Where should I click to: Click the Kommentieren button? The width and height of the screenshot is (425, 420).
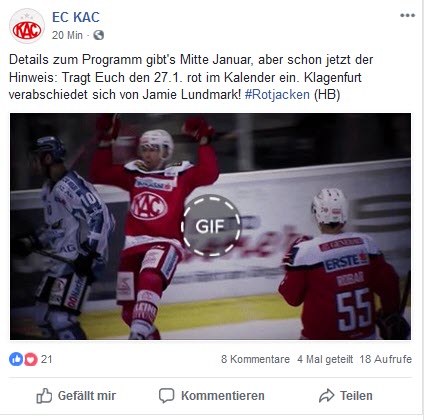point(212,396)
